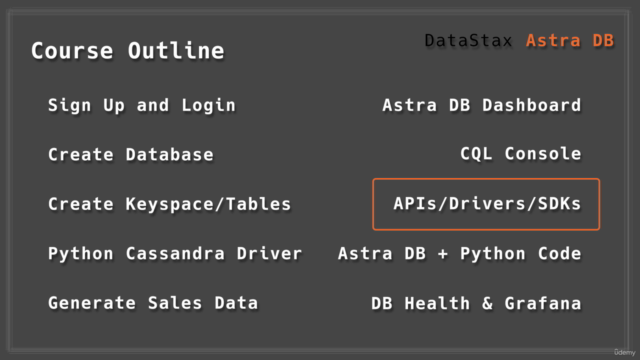Select 'Generate Sales Data' outline item
Image resolution: width=640 pixels, height=360 pixels.
153,303
